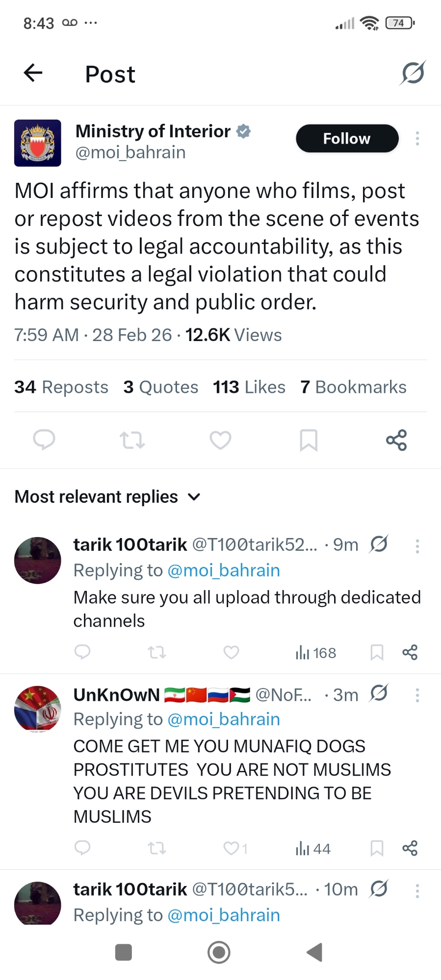This screenshot has height=980, width=441.
Task: Tap the back arrow to leave post
Action: [33, 73]
